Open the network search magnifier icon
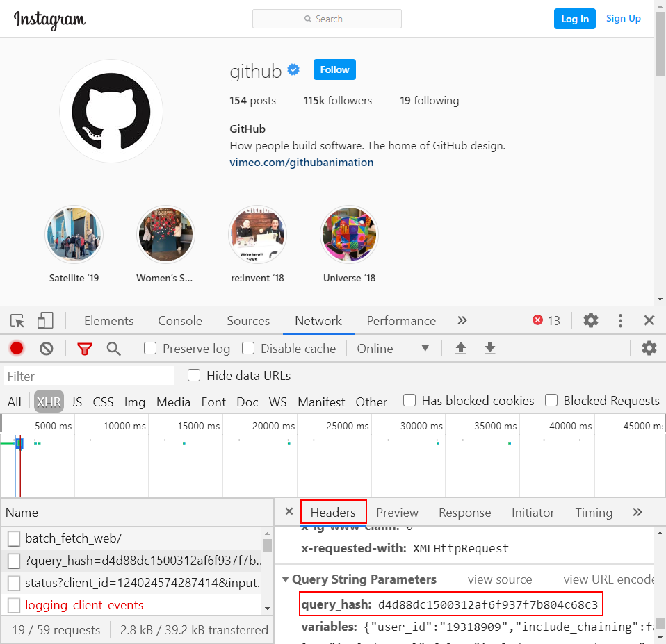This screenshot has height=644, width=666. tap(113, 349)
